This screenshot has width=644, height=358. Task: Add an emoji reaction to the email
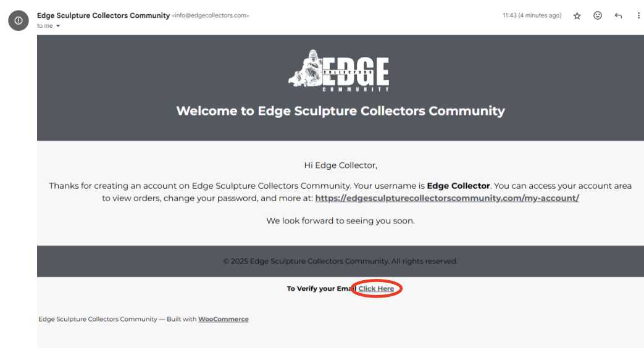click(598, 16)
